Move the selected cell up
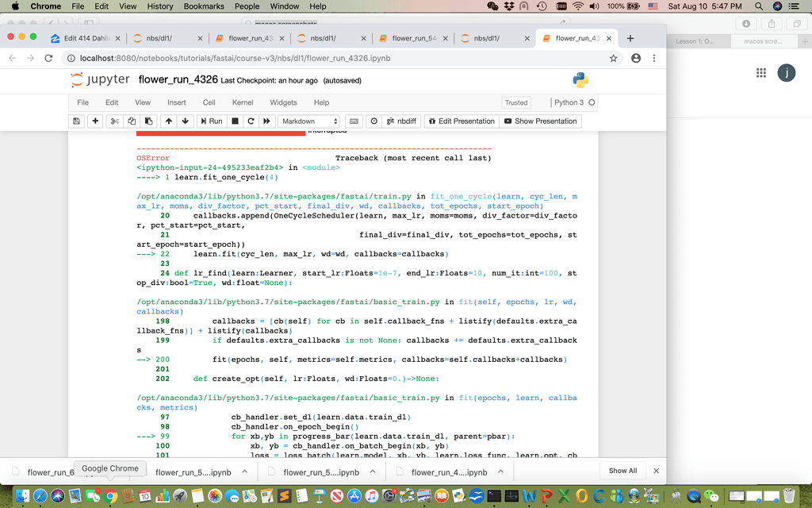The width and height of the screenshot is (812, 508). point(170,121)
